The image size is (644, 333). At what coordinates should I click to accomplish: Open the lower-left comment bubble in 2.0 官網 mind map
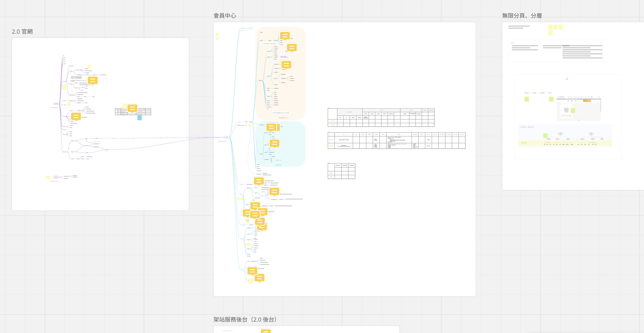tap(76, 116)
